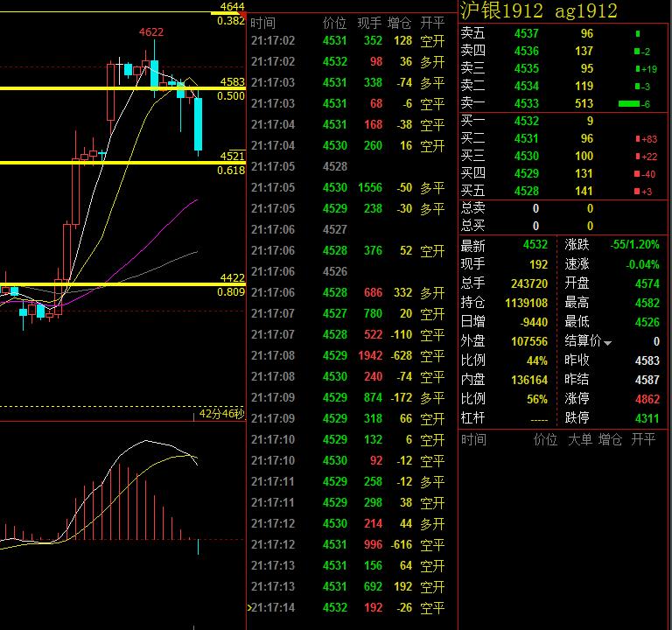Select the 涨停 limit-up price 4862
Screen dimensions: 672x630
[x=647, y=399]
